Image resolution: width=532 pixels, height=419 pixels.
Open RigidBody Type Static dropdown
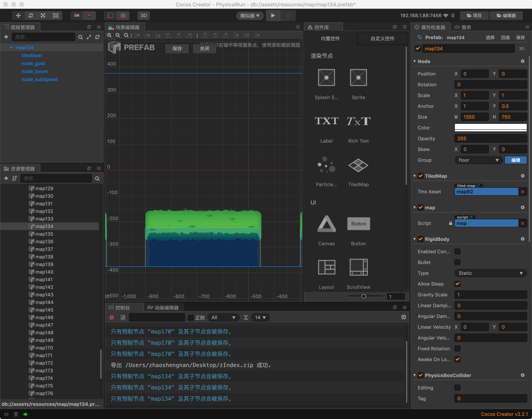click(x=490, y=273)
